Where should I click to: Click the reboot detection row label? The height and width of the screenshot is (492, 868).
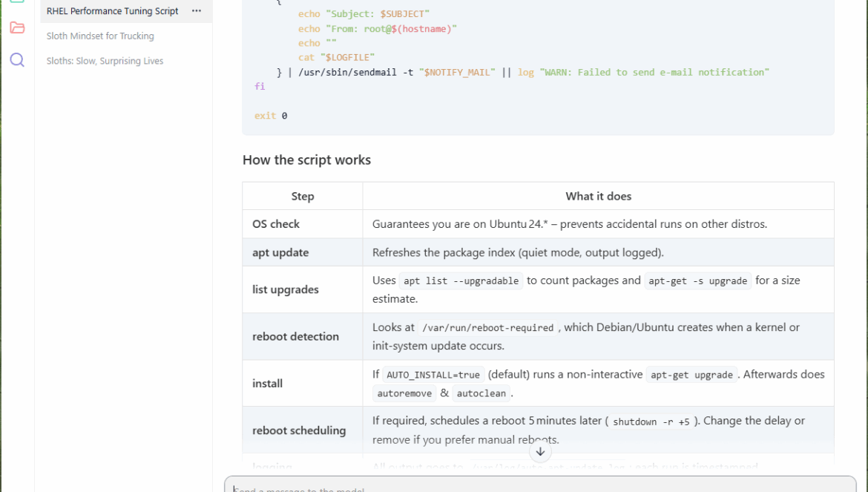[295, 336]
